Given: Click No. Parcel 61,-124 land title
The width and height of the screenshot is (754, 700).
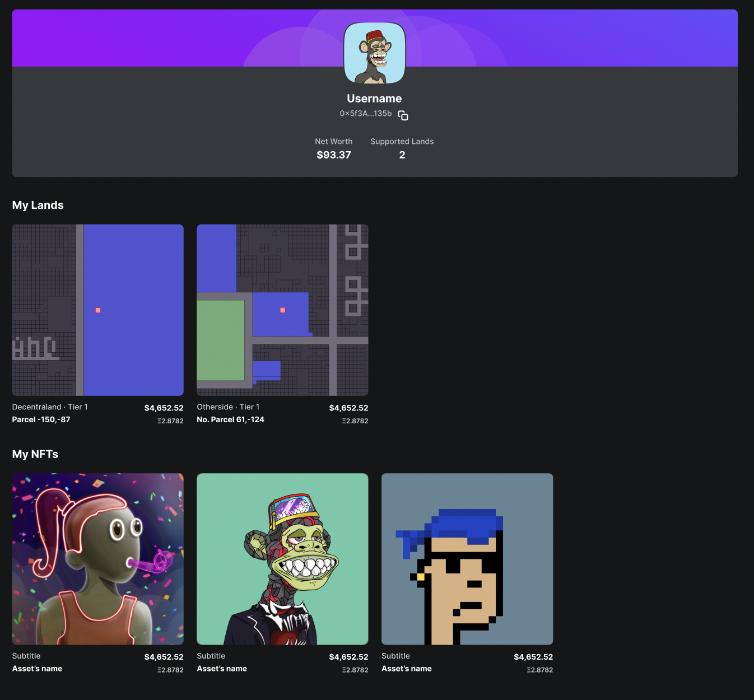Looking at the screenshot, I should click(230, 419).
